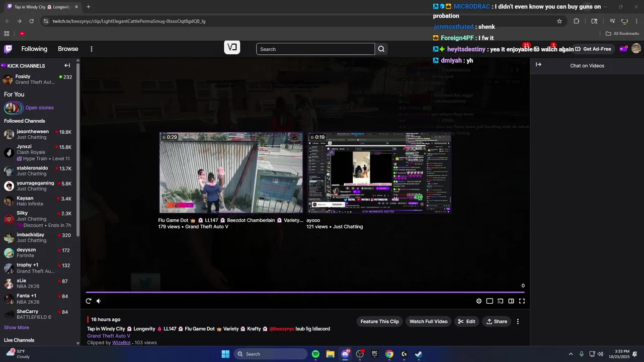Screen dimensions: 644x362
Task: Reload the page in Chrome
Action: [31, 21]
